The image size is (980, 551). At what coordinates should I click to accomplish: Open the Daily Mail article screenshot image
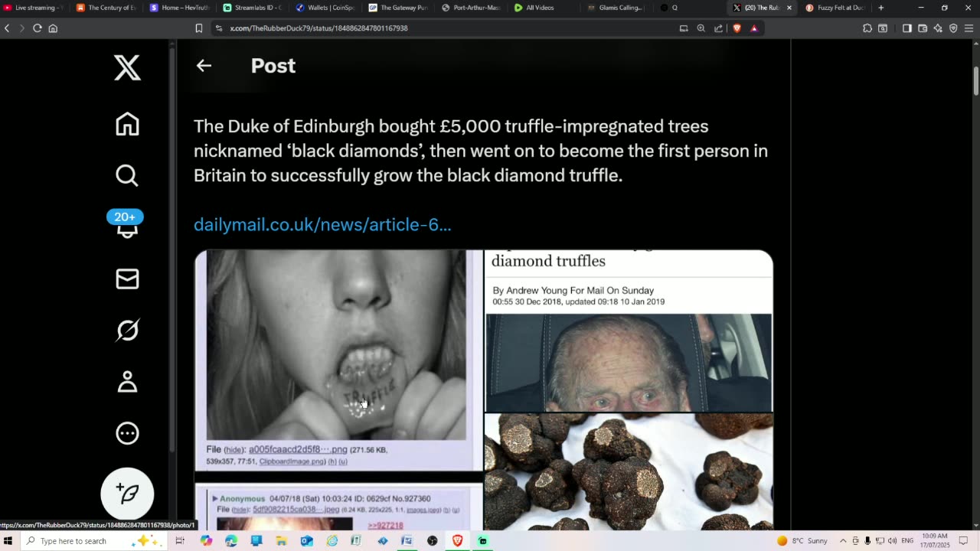[x=629, y=331]
